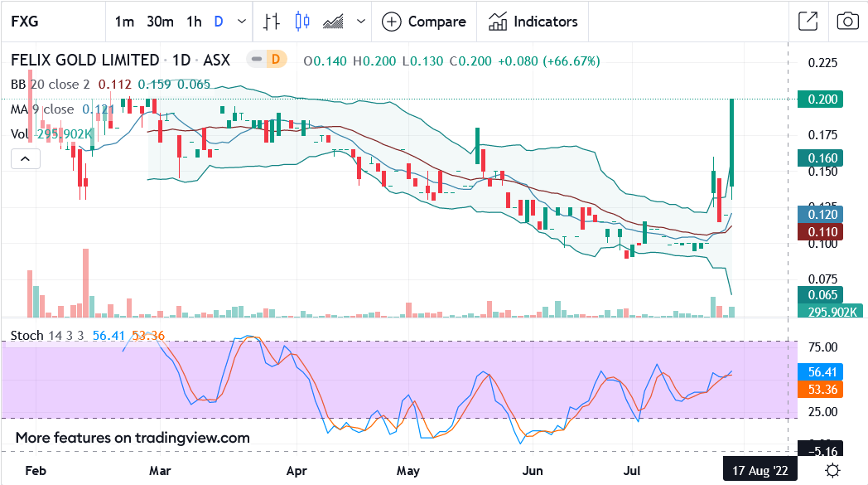Open the chart style dropdown arrow

coord(361,22)
